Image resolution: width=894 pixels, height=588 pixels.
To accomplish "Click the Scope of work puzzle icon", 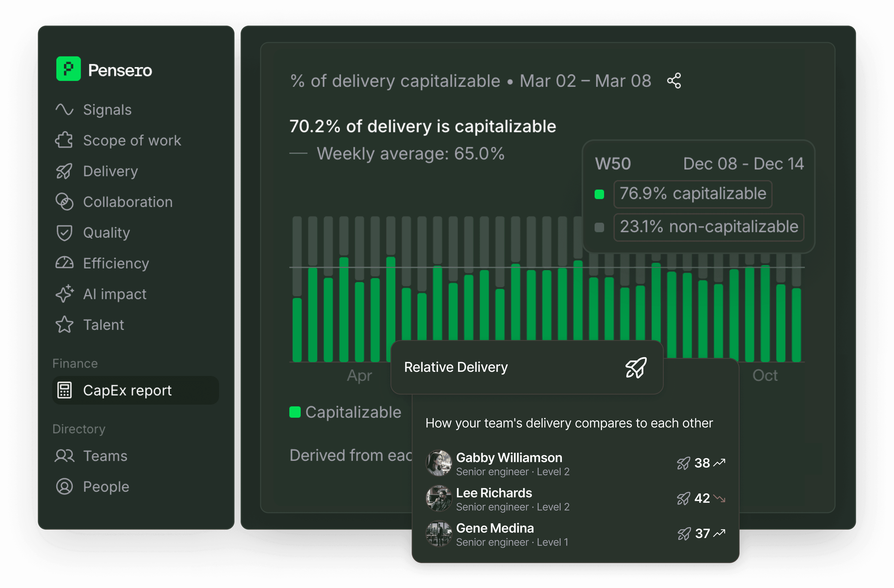I will (64, 140).
